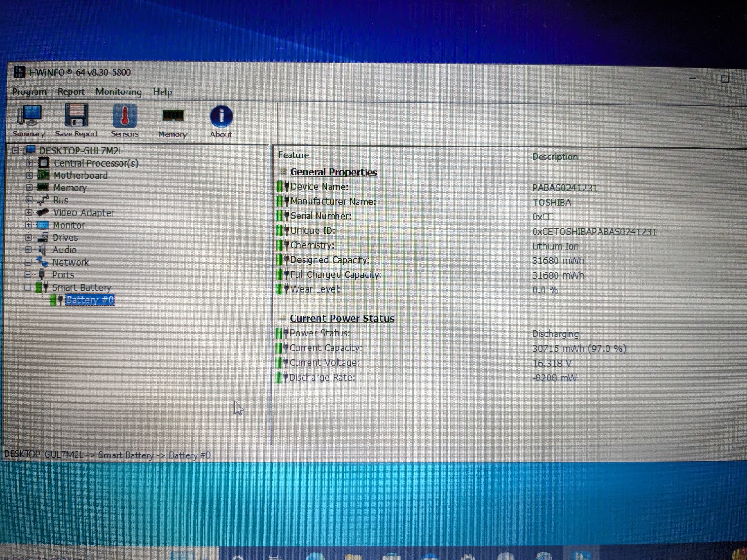
Task: Click the Description column header
Action: pos(555,157)
